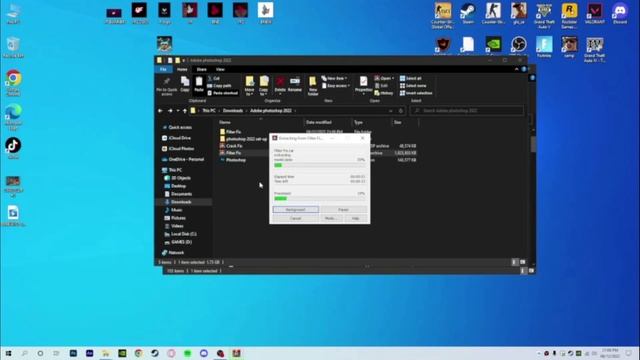Click Select none in the ribbon
640x360 pixels.
click(x=413, y=86)
